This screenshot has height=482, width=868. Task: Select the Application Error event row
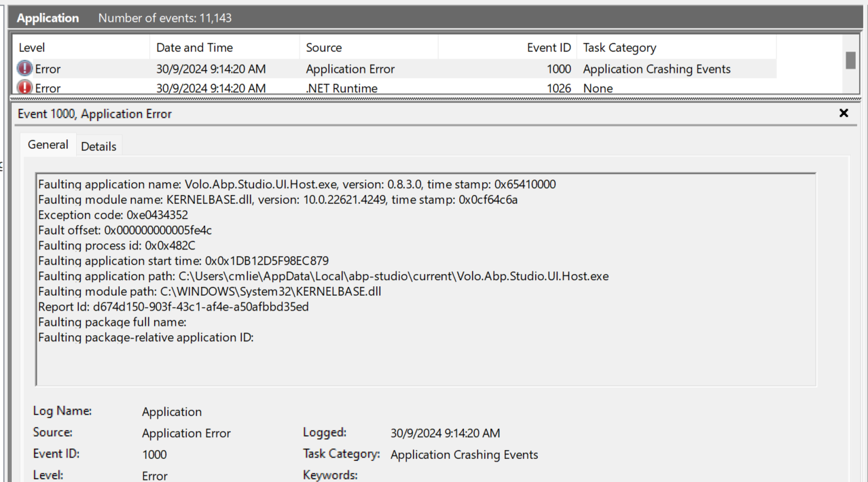click(394, 69)
